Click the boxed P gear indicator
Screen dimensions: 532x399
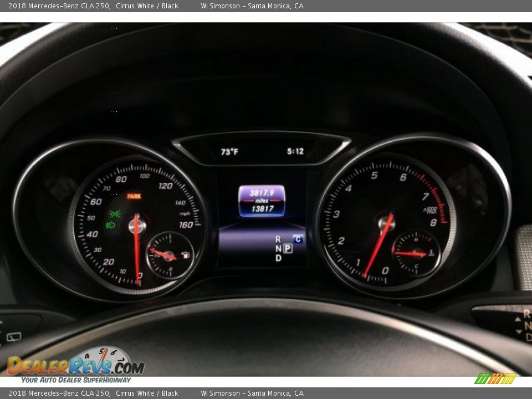click(288, 248)
